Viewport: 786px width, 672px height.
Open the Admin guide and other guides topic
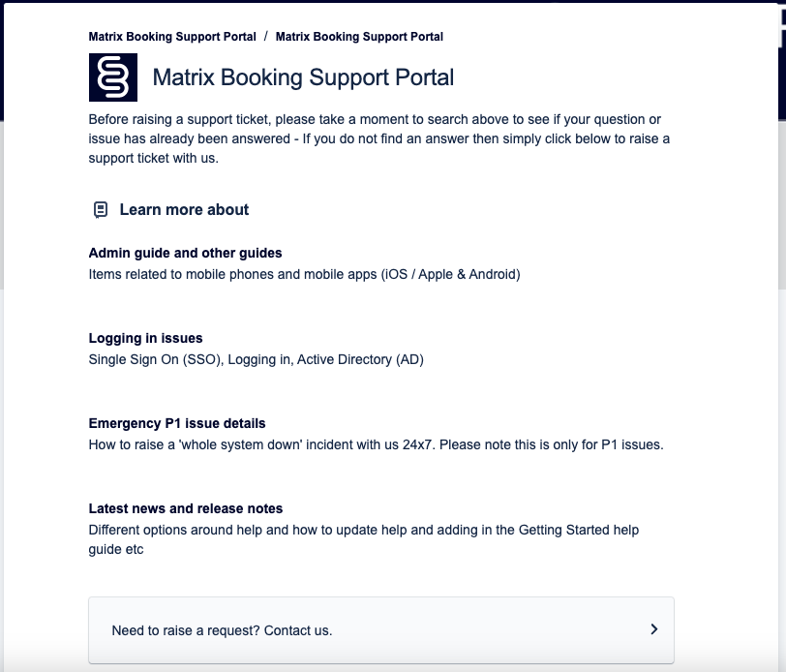click(185, 253)
